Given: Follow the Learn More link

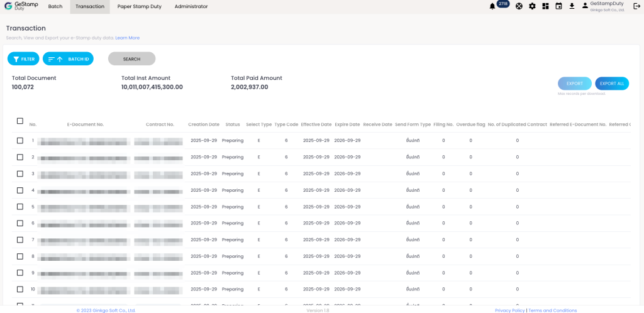Looking at the screenshot, I should click(127, 38).
